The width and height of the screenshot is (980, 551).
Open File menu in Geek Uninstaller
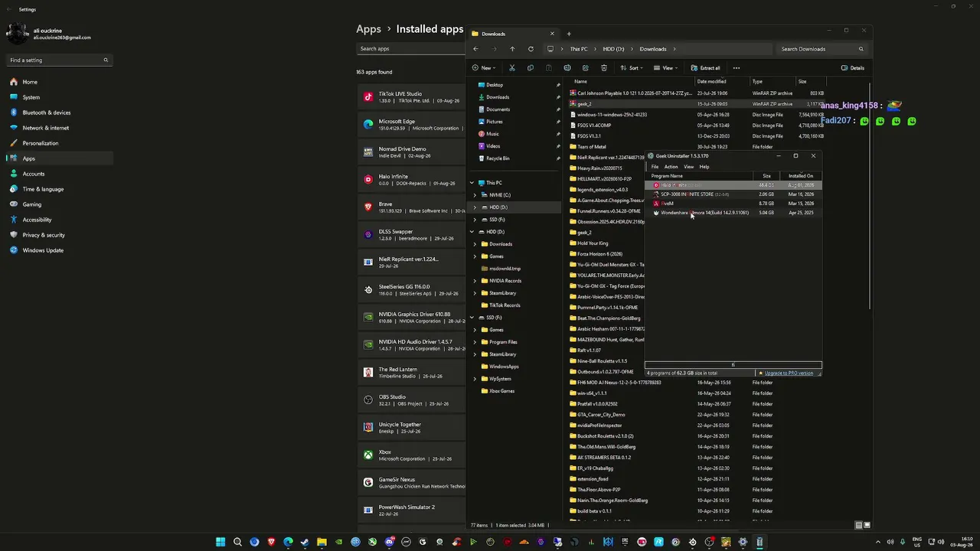pyautogui.click(x=655, y=167)
